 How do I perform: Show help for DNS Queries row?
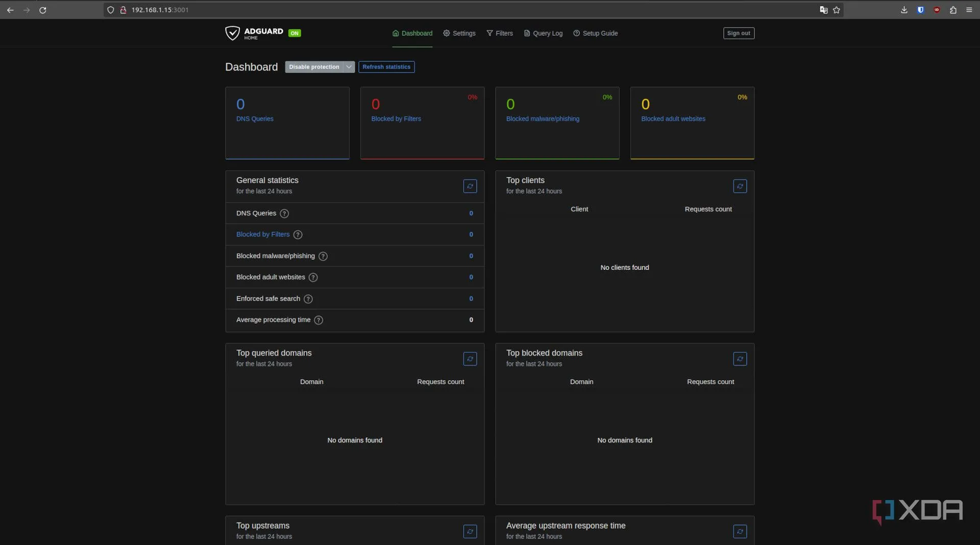coord(284,213)
